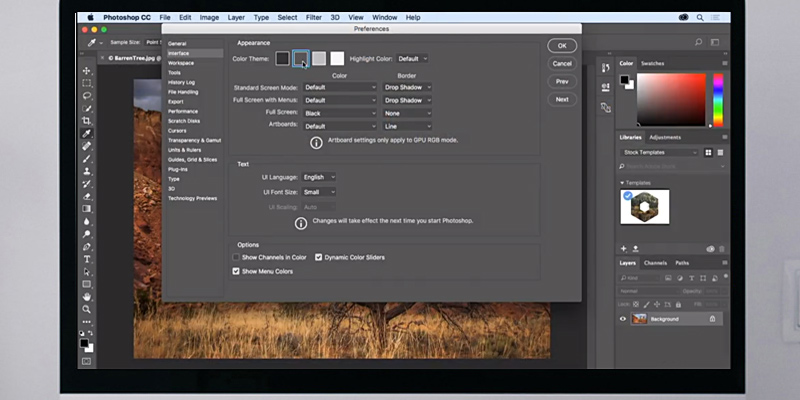This screenshot has width=800, height=400.
Task: Click the Prev button
Action: (x=562, y=81)
